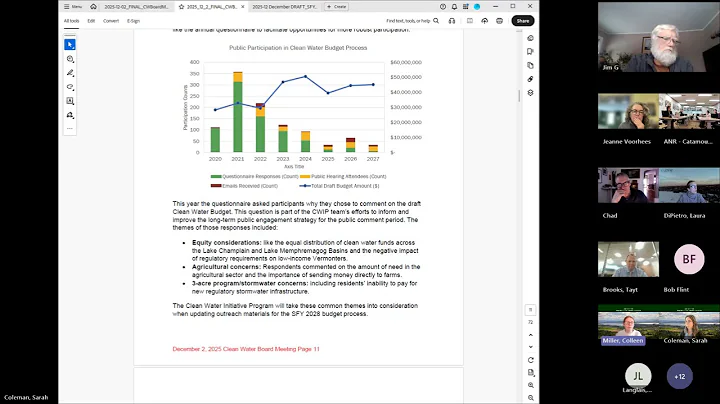Select Chad's video tile
This screenshot has width=720, height=404.
628,185
